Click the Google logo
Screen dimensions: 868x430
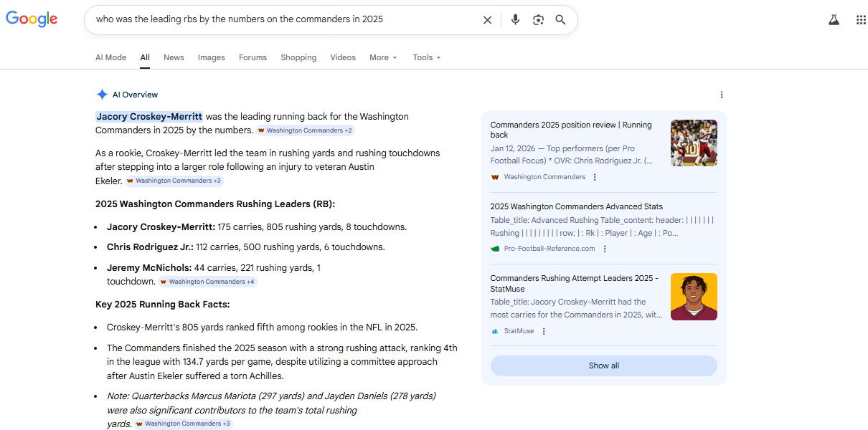pyautogui.click(x=32, y=19)
